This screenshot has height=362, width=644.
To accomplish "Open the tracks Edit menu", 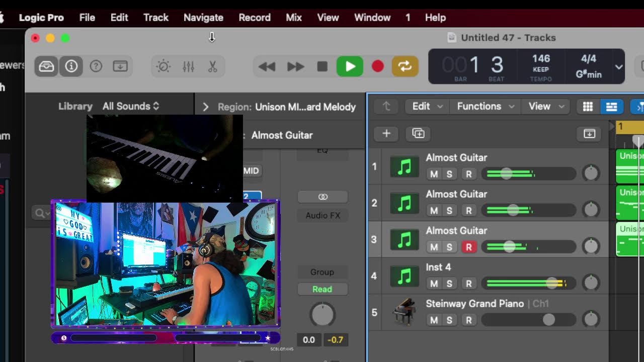I will [x=427, y=106].
